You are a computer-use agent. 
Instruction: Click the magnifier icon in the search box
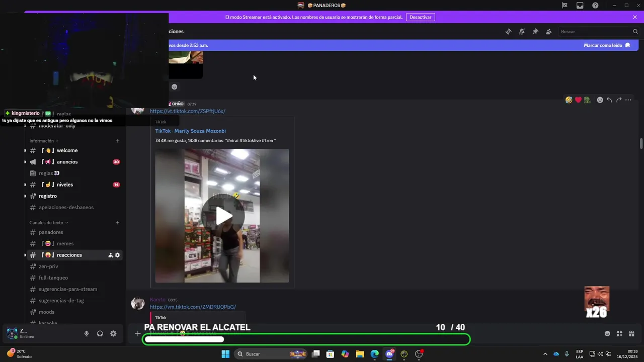[635, 31]
